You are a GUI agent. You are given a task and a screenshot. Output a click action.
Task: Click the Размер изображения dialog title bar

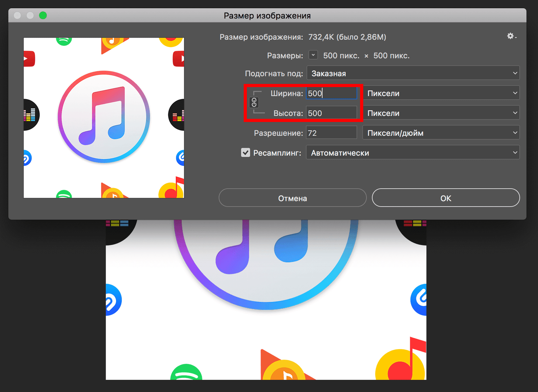point(267,16)
